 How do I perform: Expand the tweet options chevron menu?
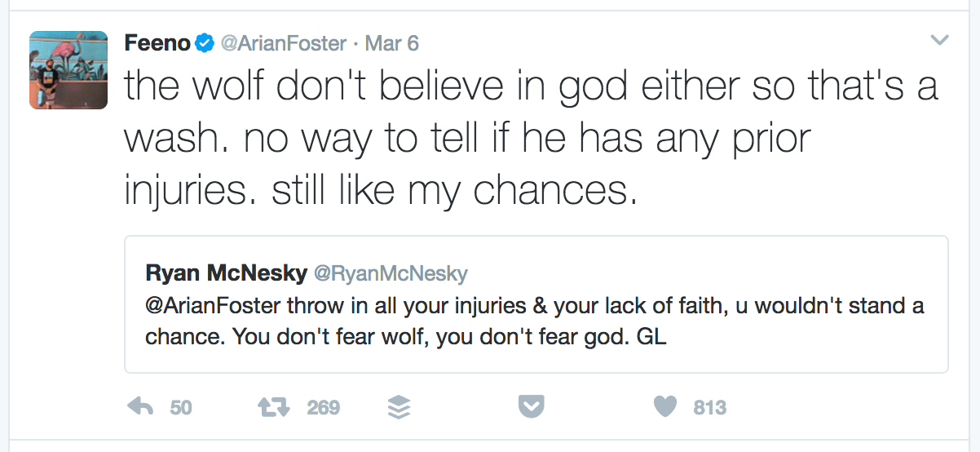tap(939, 40)
